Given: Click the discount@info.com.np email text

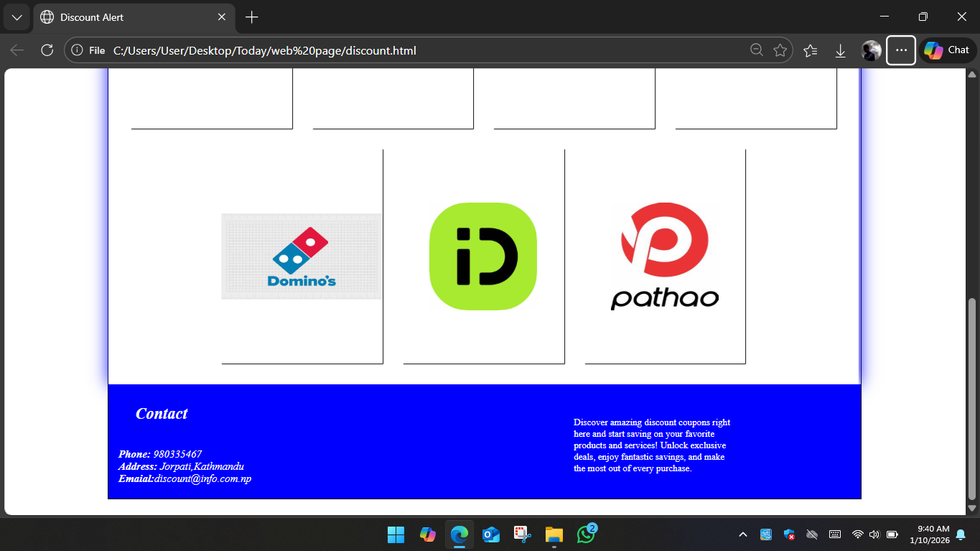Looking at the screenshot, I should (202, 479).
